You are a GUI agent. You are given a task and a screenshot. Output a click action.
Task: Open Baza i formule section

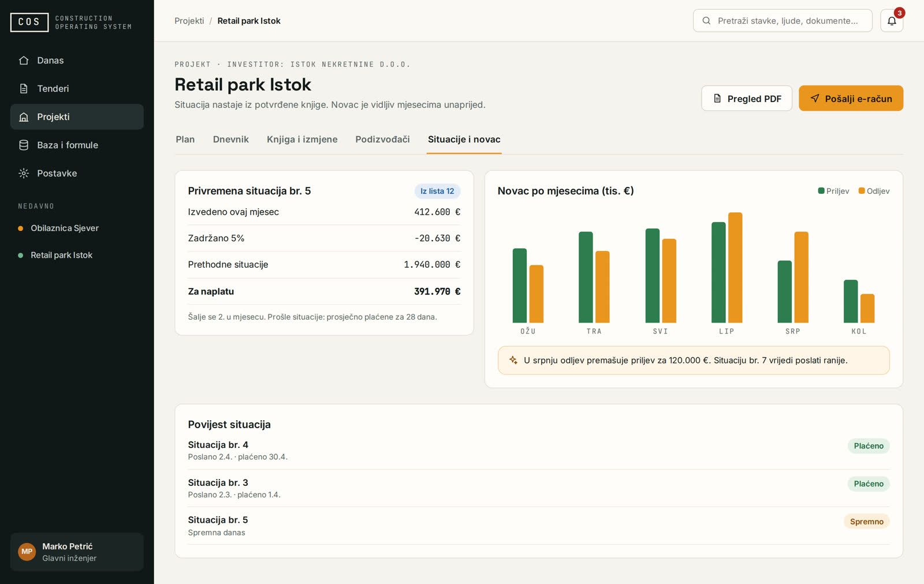[x=77, y=145]
